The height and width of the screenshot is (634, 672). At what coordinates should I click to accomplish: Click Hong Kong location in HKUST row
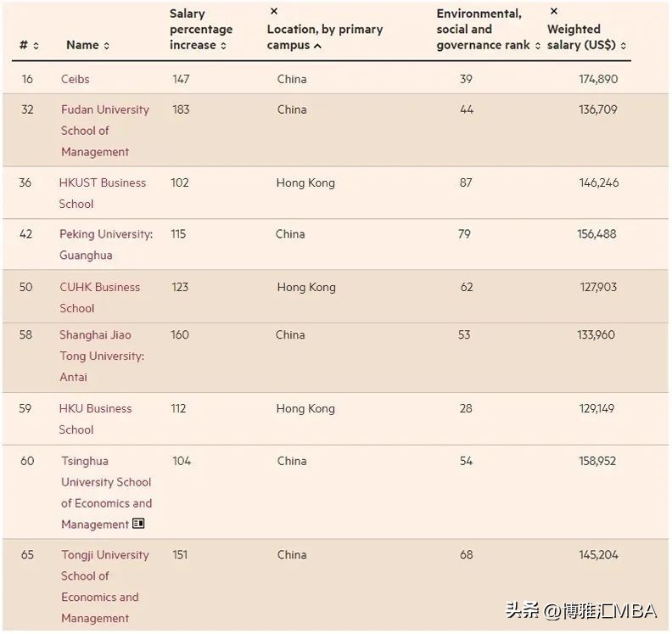point(305,182)
